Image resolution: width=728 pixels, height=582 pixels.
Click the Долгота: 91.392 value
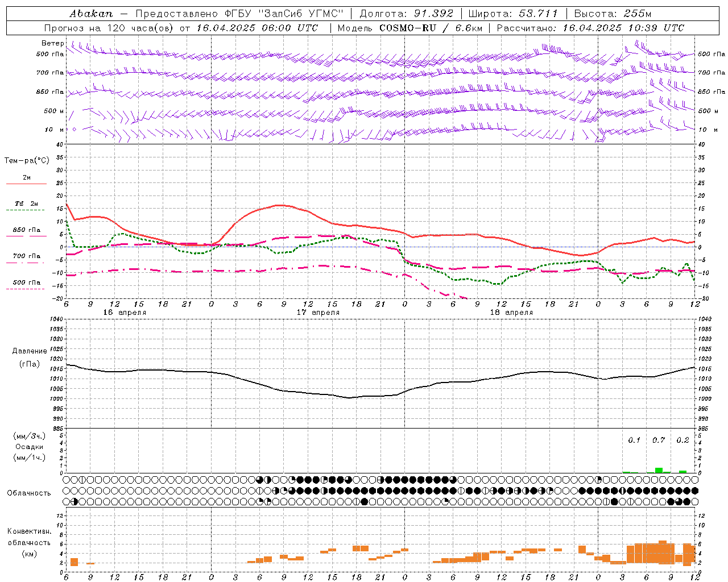click(x=407, y=14)
